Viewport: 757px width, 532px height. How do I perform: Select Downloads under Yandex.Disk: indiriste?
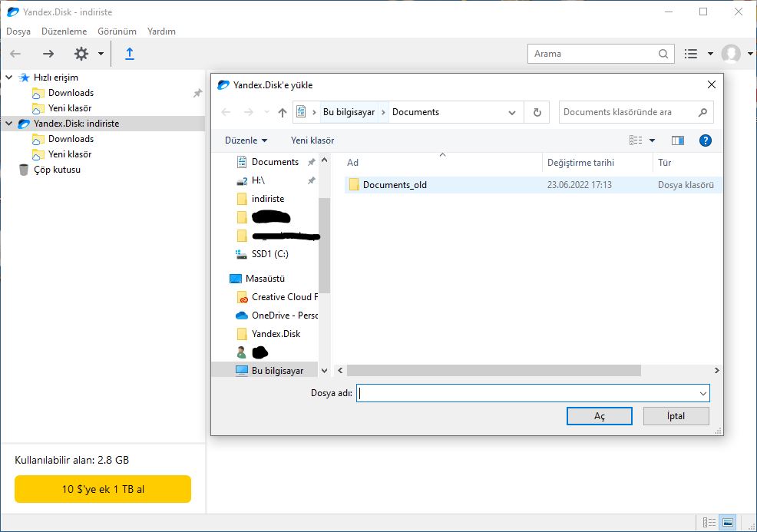[71, 139]
